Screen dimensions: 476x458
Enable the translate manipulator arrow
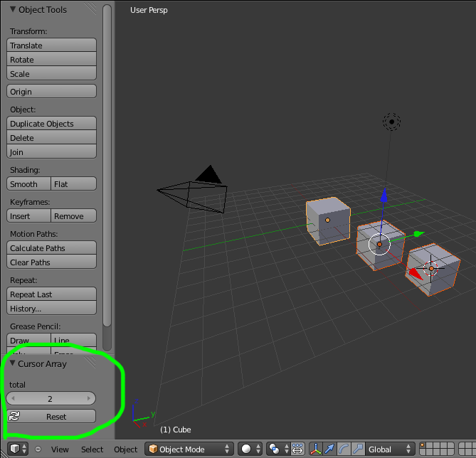pyautogui.click(x=329, y=449)
